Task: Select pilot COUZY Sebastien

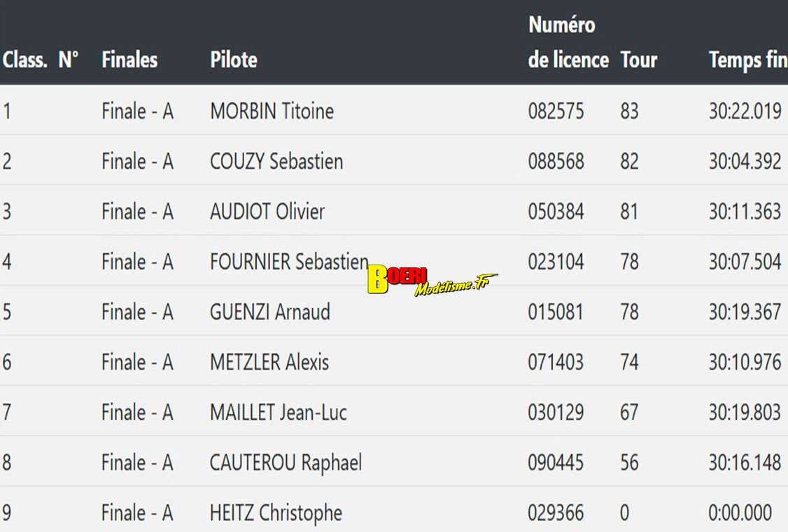Action: pyautogui.click(x=276, y=162)
